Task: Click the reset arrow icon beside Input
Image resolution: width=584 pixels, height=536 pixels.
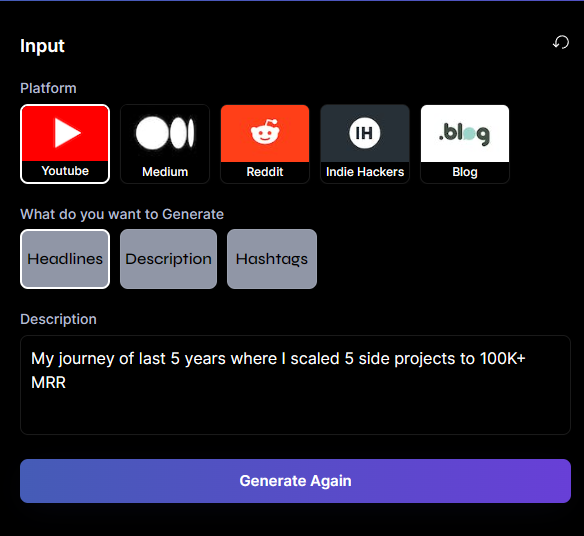Action: tap(561, 42)
